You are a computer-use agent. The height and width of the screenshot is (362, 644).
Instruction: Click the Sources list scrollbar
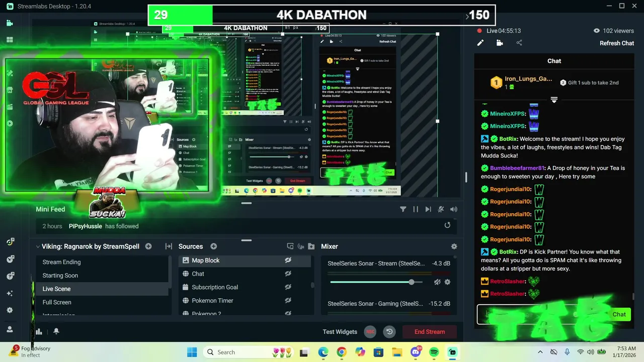(x=312, y=285)
